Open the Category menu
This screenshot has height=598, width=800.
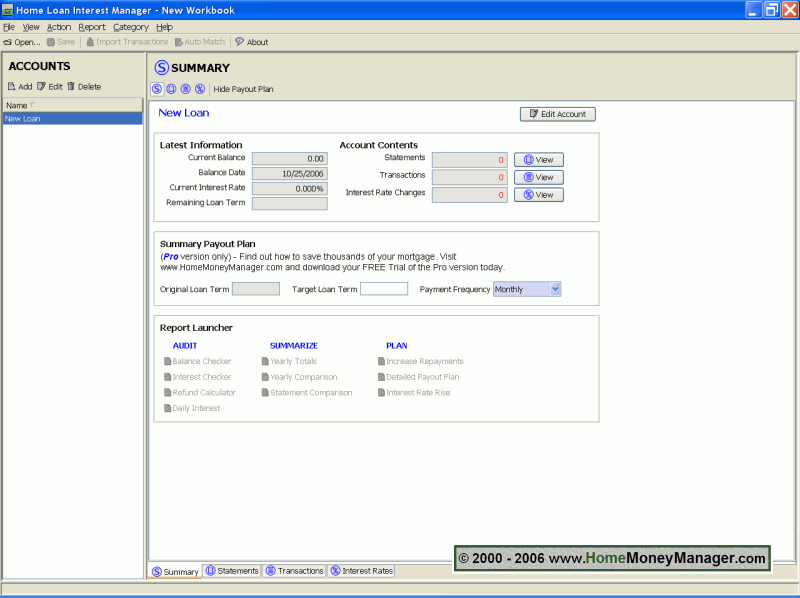130,27
